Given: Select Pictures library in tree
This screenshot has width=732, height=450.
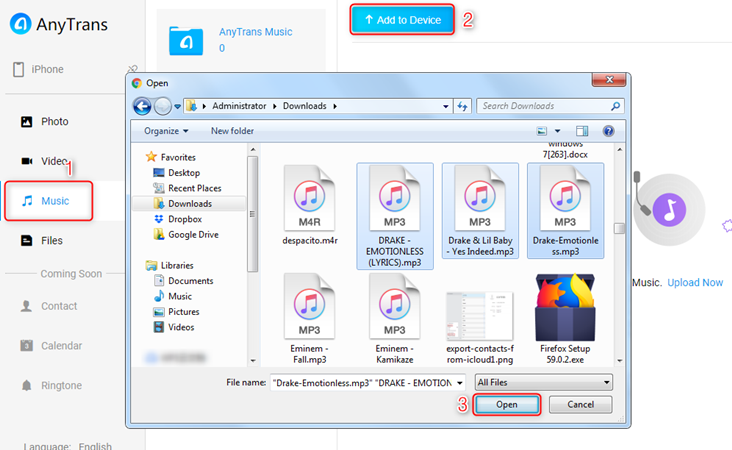Looking at the screenshot, I should pyautogui.click(x=176, y=311).
